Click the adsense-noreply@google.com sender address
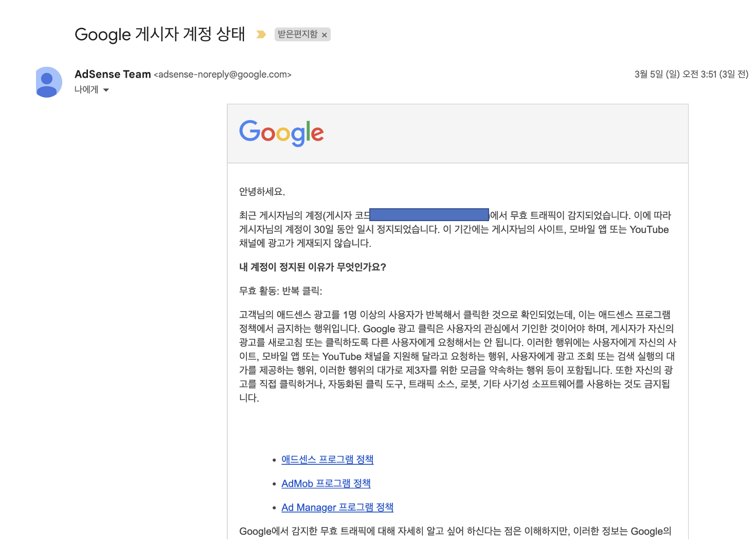 (x=223, y=75)
